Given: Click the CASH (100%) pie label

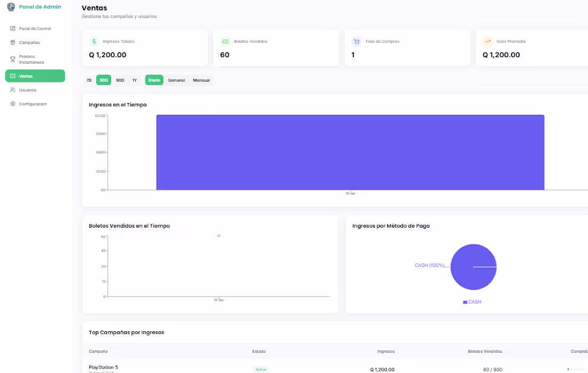Looking at the screenshot, I should coord(429,266).
